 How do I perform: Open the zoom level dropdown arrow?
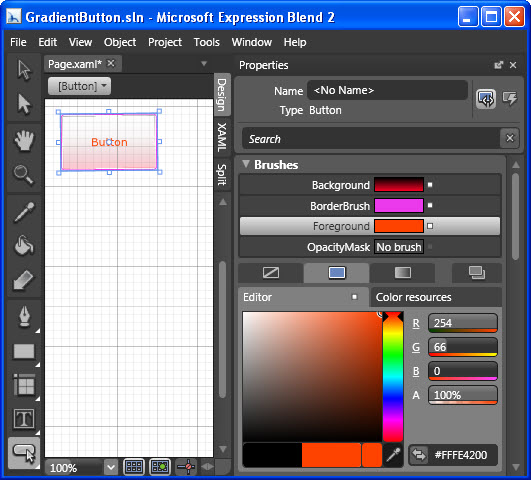[x=111, y=467]
